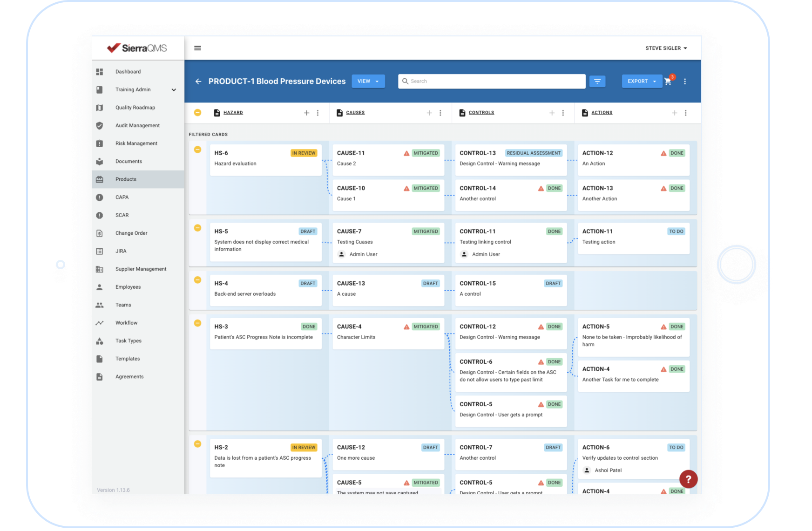
Task: Click warning icon on CAUSE-4 card
Action: click(406, 327)
